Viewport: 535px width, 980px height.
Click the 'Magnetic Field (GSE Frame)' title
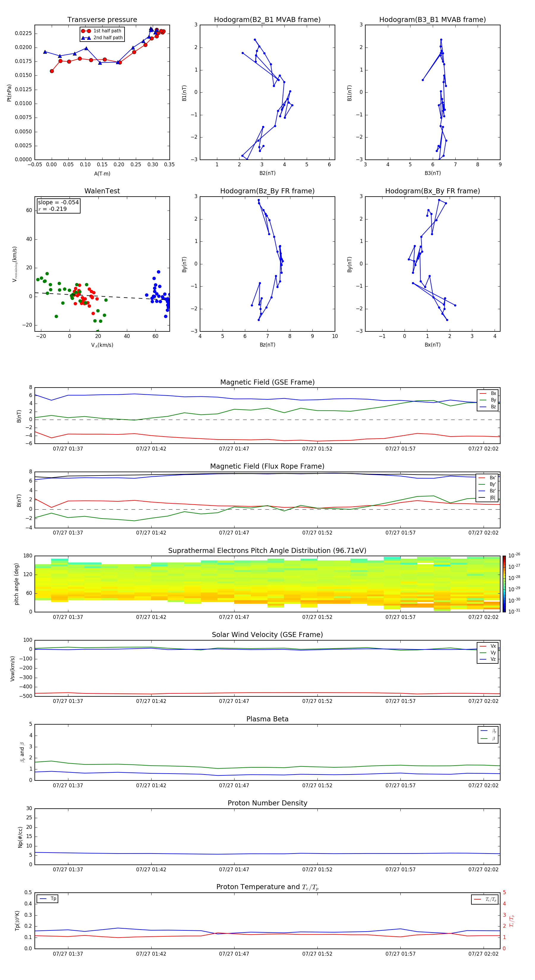point(267,382)
